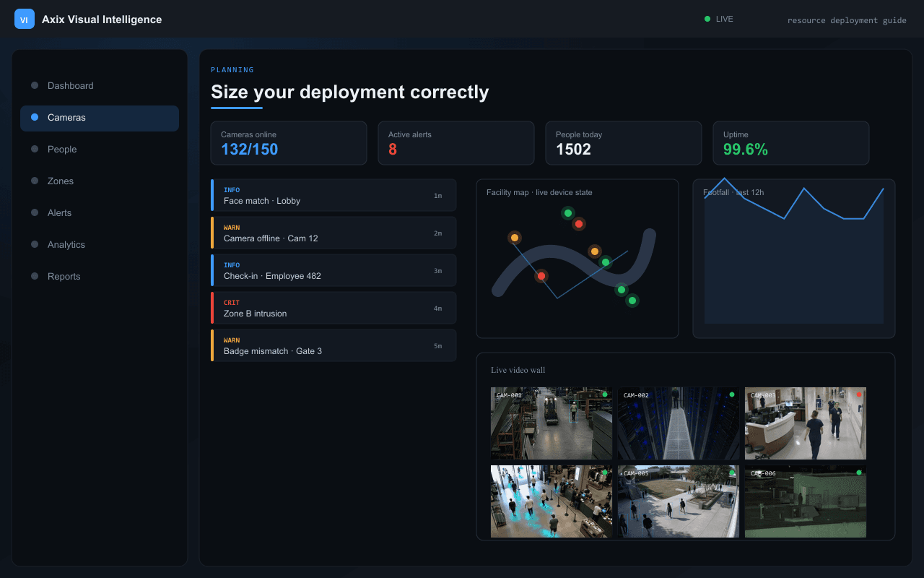Click the People today 1502 value
This screenshot has width=924, height=578.
click(x=573, y=150)
